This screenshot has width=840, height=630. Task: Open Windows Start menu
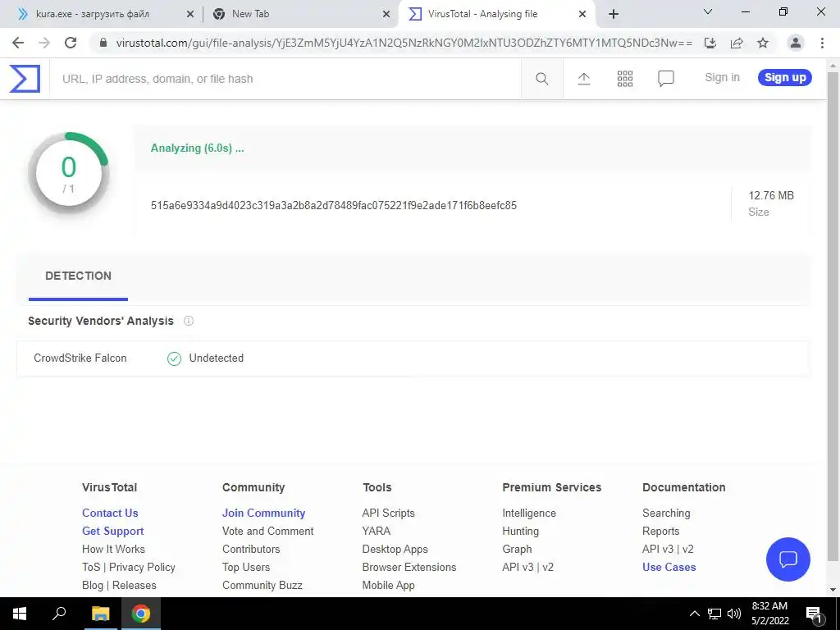click(20, 614)
